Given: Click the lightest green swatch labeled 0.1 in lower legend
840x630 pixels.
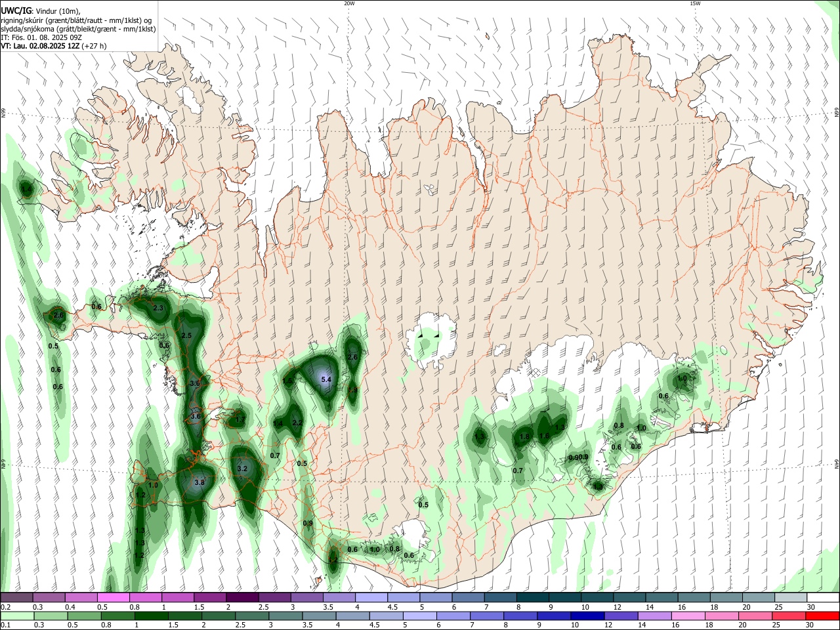Looking at the screenshot, I should [x=17, y=616].
